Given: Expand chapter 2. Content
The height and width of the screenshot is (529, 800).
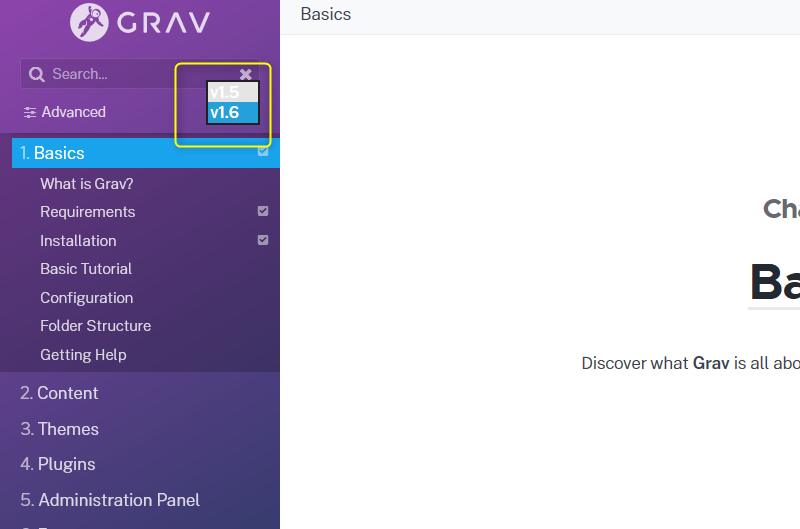Looking at the screenshot, I should pos(59,393).
